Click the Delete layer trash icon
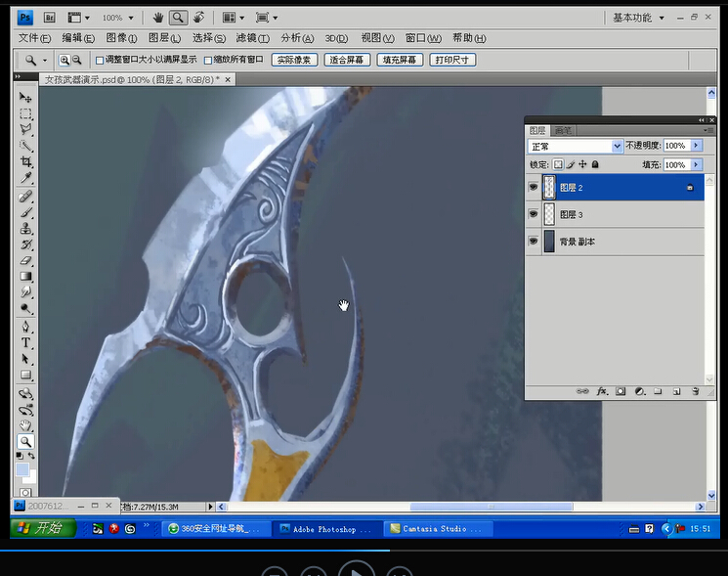This screenshot has height=576, width=728. click(x=695, y=391)
